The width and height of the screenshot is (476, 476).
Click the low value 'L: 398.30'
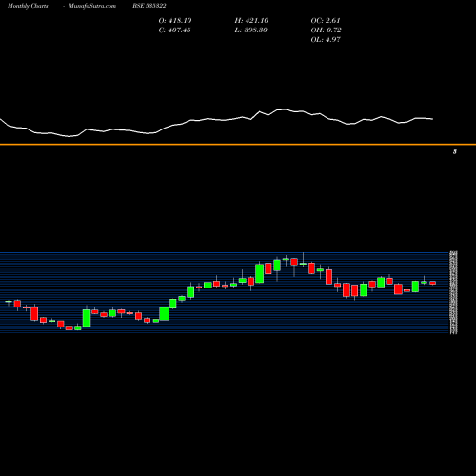coord(251,30)
